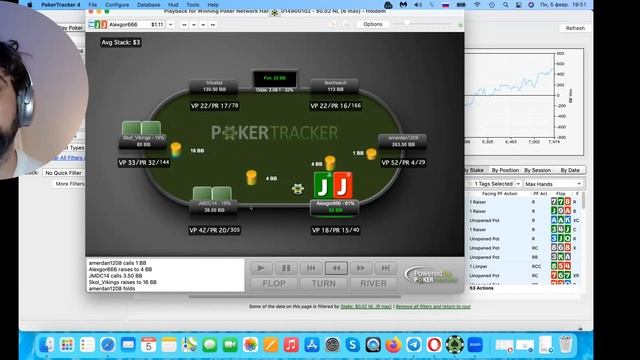640x360 pixels.
Task: Open Zoom from the Dock
Action: tap(475, 345)
